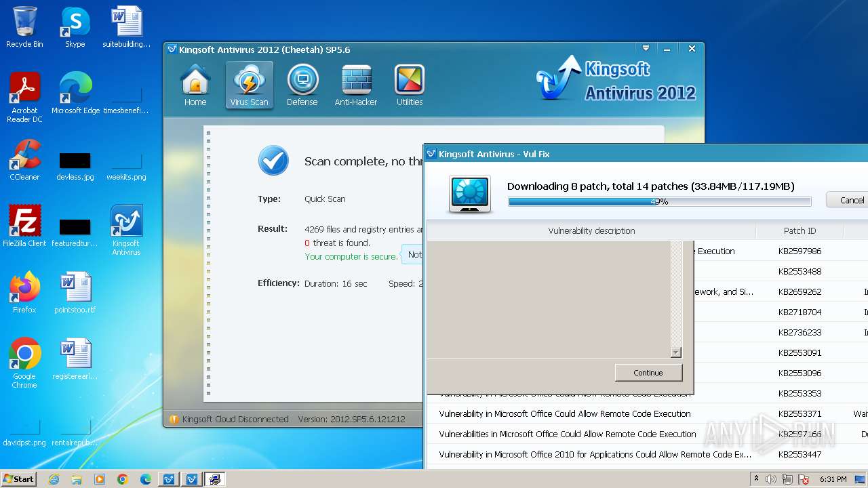Open the Home tab in Kingsoft Antivirus
This screenshot has height=488, width=868.
point(195,85)
